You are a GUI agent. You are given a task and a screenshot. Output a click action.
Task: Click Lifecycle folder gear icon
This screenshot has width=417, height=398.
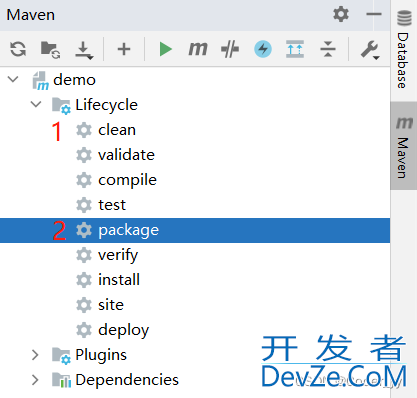click(61, 106)
